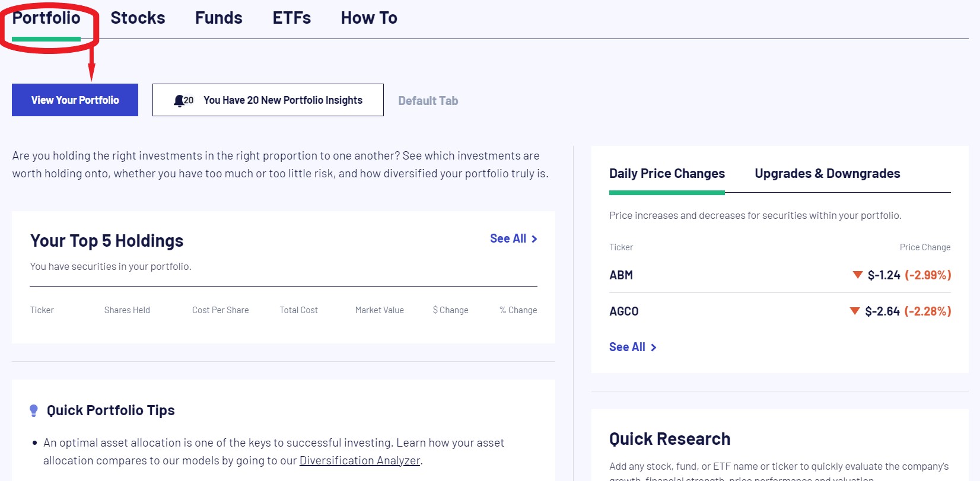Click the red down triangle next to AGCO price
Screen dimensions: 980x481
(x=855, y=311)
